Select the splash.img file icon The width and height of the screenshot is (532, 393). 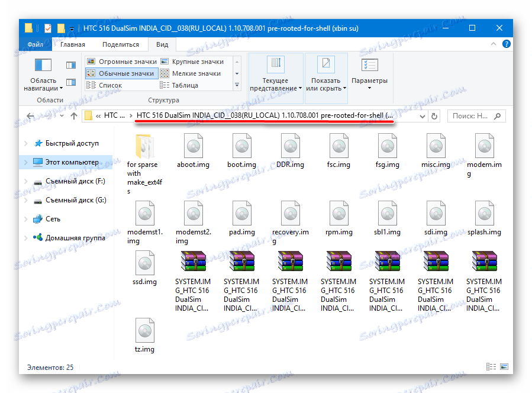click(x=484, y=214)
